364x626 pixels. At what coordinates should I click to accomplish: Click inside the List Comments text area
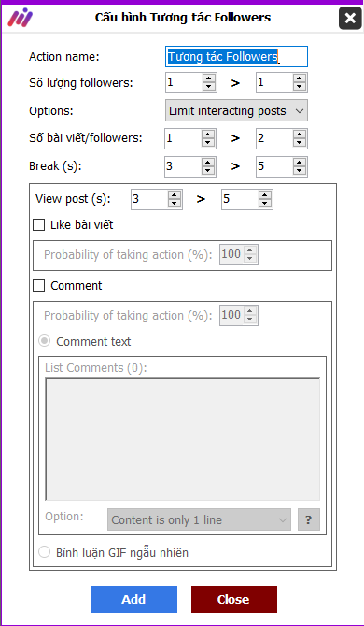[183, 439]
